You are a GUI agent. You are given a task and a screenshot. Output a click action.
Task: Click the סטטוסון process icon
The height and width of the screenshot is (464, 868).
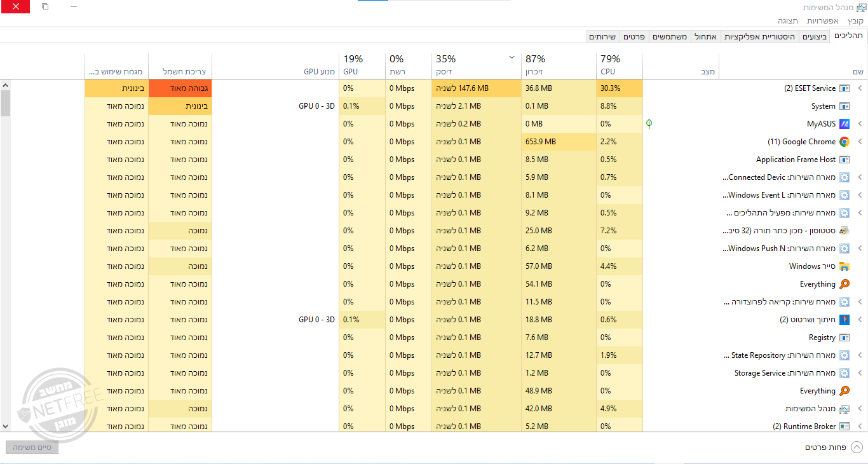[844, 231]
